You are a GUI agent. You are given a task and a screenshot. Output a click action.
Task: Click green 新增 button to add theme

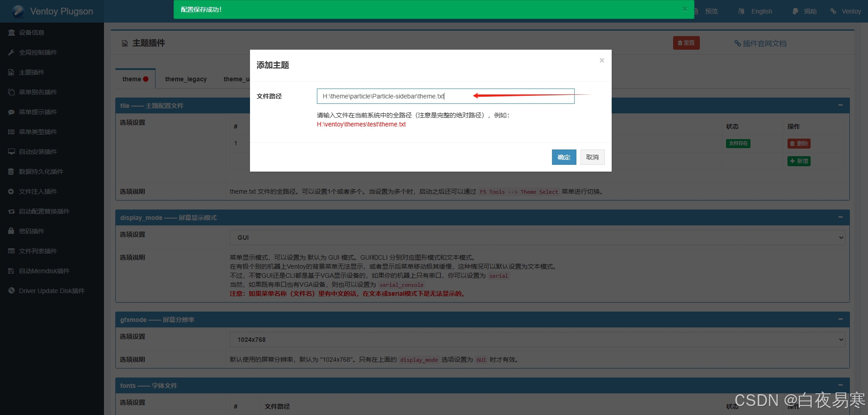(799, 161)
